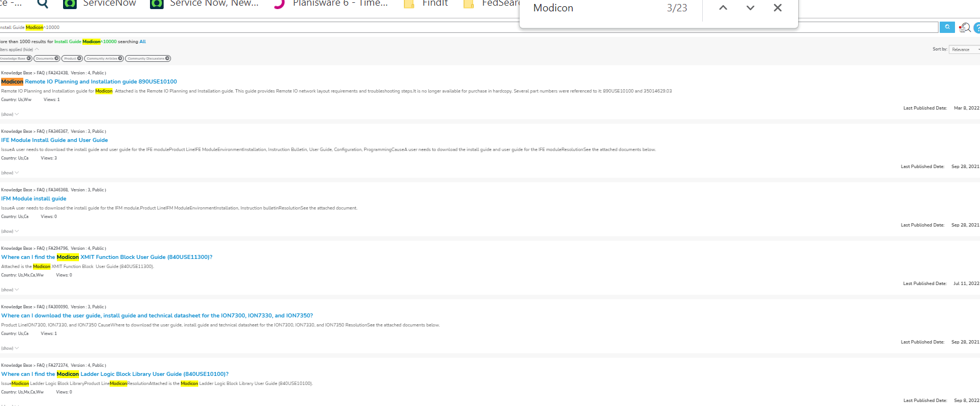Open the Sort by Relevance dropdown
Image resolution: width=980 pixels, height=406 pixels.
[965, 49]
